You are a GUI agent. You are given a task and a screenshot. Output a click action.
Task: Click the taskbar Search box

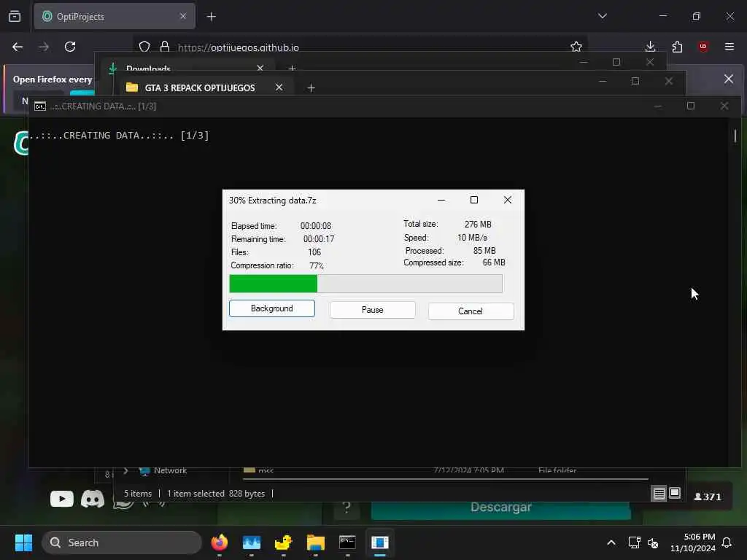tap(122, 542)
